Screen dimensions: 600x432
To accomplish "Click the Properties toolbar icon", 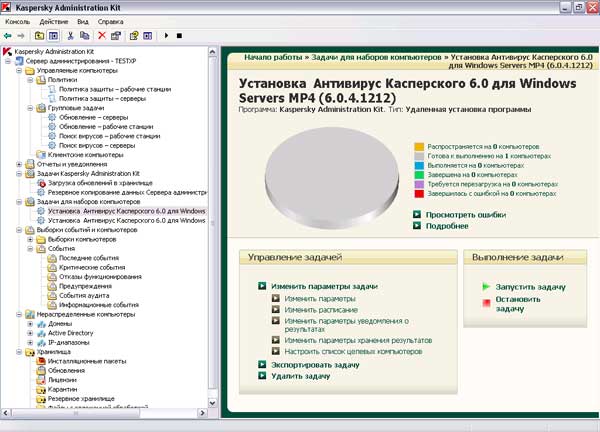I will tap(116, 35).
